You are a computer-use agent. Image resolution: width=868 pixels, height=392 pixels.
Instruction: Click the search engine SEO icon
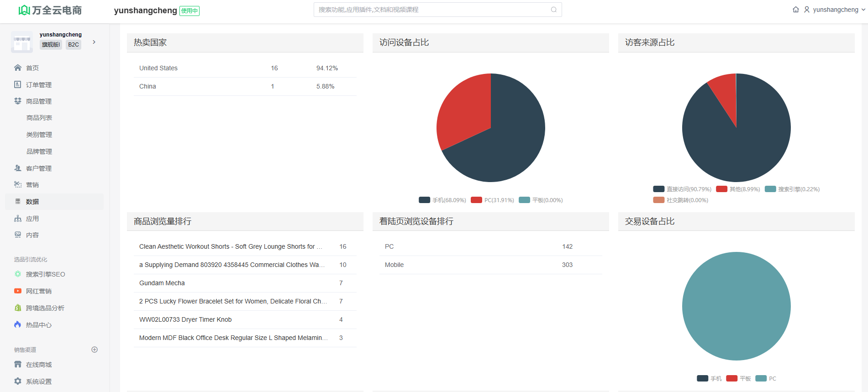18,274
